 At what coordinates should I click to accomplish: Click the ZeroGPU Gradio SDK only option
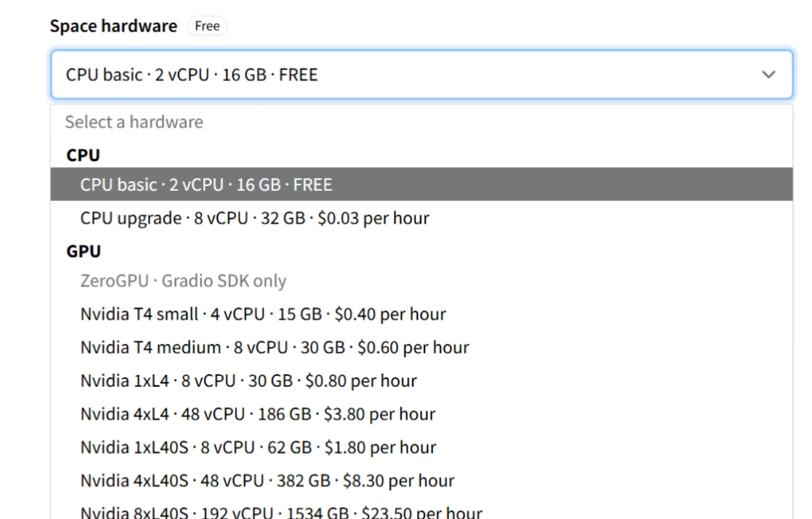tap(183, 281)
